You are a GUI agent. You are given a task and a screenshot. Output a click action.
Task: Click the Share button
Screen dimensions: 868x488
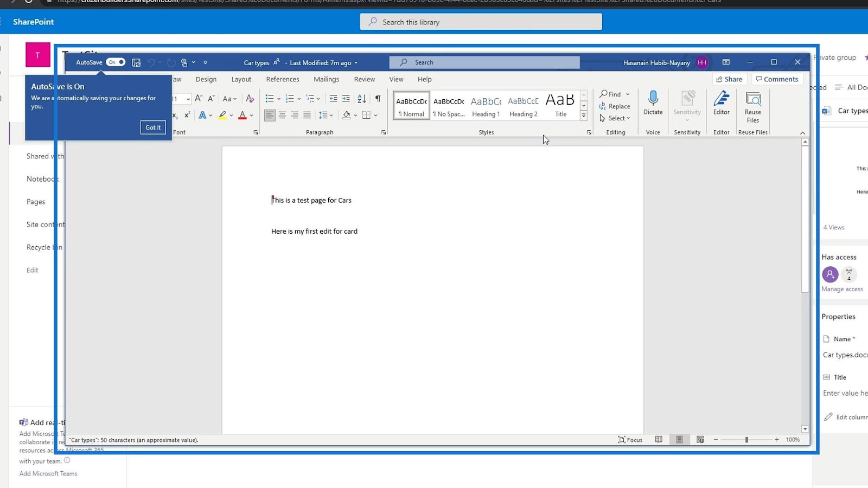point(729,79)
